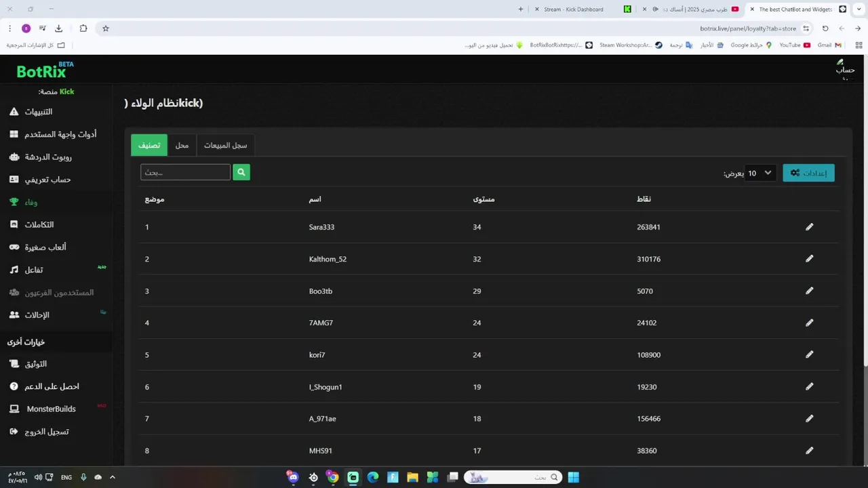Open a new browser tab
This screenshot has width=868, height=488.
point(521,9)
